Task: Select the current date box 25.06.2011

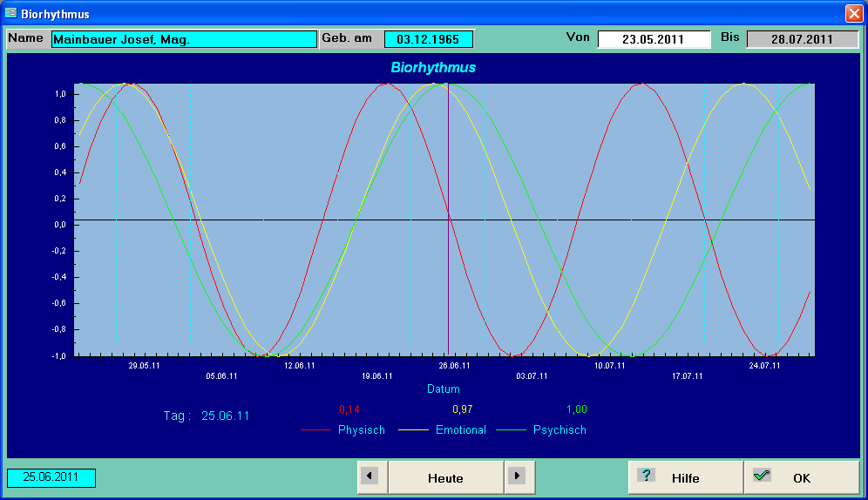Action: 51,478
